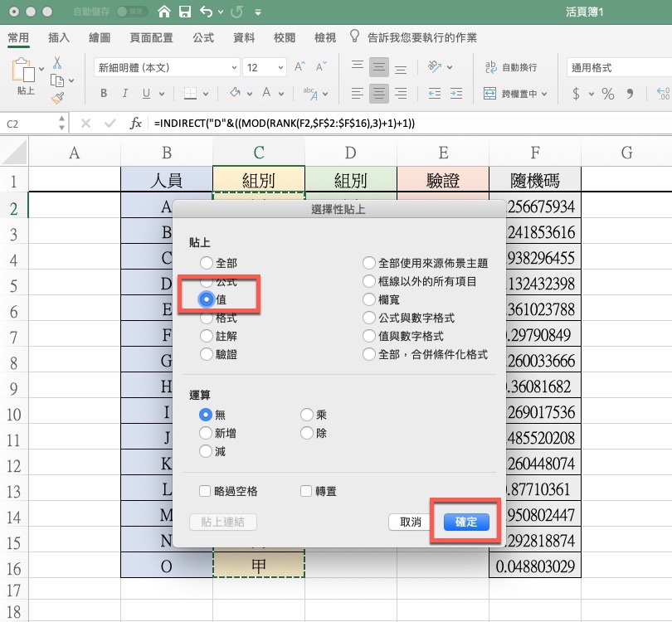Click the Tell Me lightbulb icon
The image size is (672, 622).
tap(354, 36)
